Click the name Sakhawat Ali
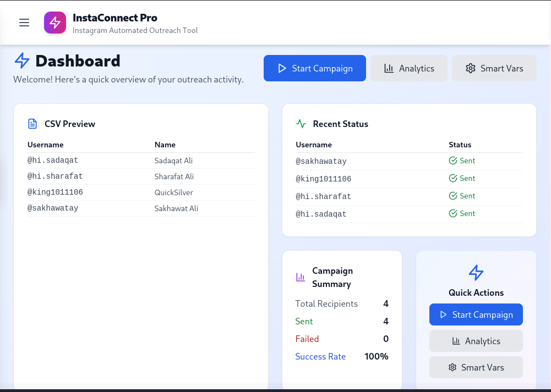The height and width of the screenshot is (392, 551). [x=176, y=208]
